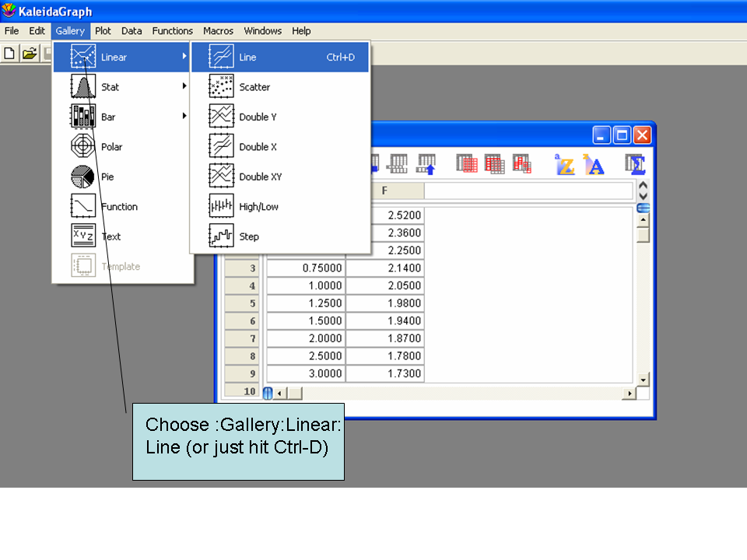Open the Functions menu
Screen dimensions: 747x560
[173, 31]
